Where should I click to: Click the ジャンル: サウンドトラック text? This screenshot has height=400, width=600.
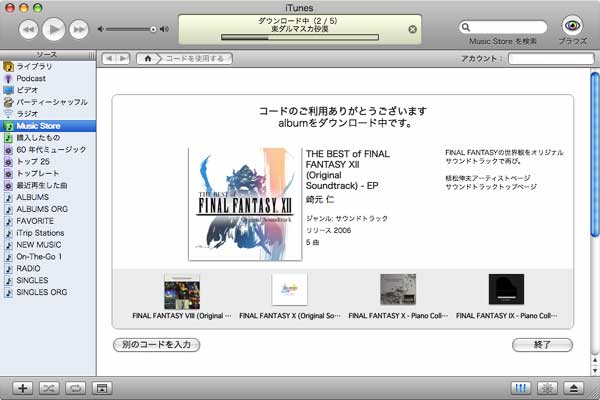[x=347, y=219]
